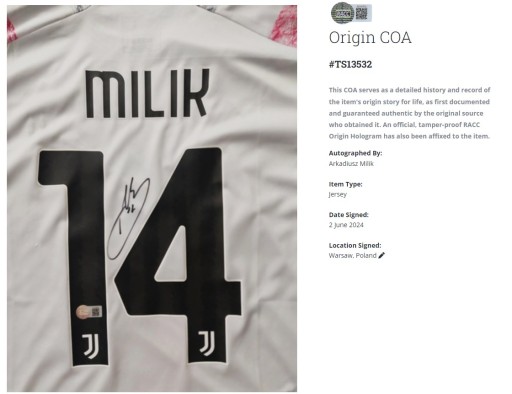
Task: Select the #TS13532 certificate number
Action: tap(350, 64)
